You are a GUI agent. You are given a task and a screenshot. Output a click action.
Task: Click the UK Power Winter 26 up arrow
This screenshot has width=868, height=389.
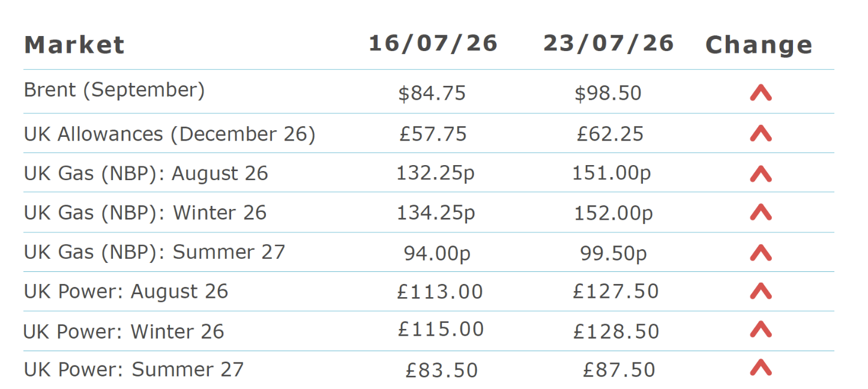point(761,329)
